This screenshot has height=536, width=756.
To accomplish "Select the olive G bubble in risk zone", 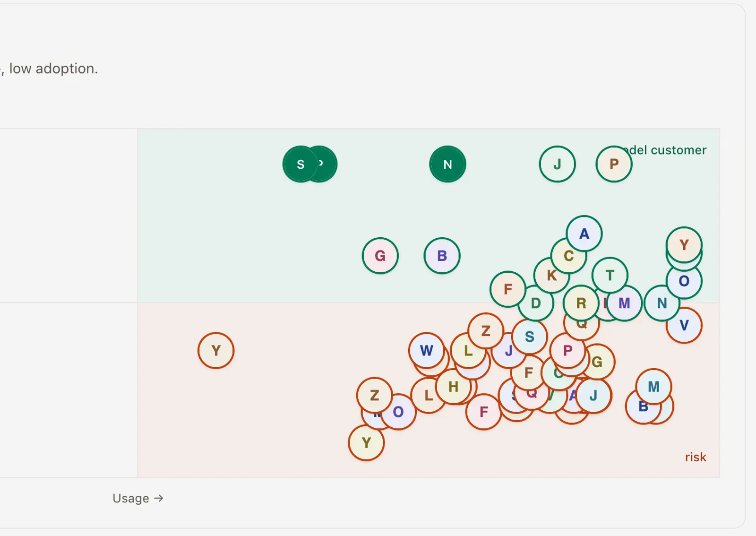I will (x=597, y=362).
